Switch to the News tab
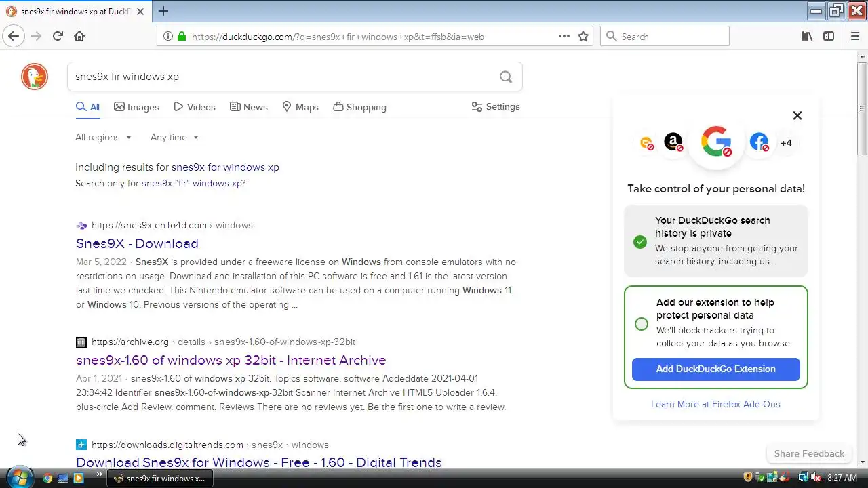Screen dimensions: 868x488 [x=249, y=107]
